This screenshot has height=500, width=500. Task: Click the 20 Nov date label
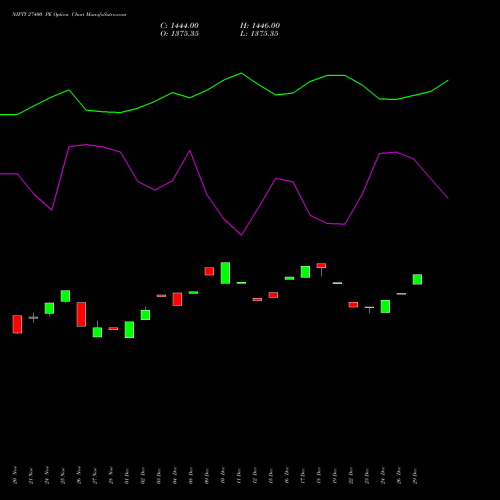point(15,475)
